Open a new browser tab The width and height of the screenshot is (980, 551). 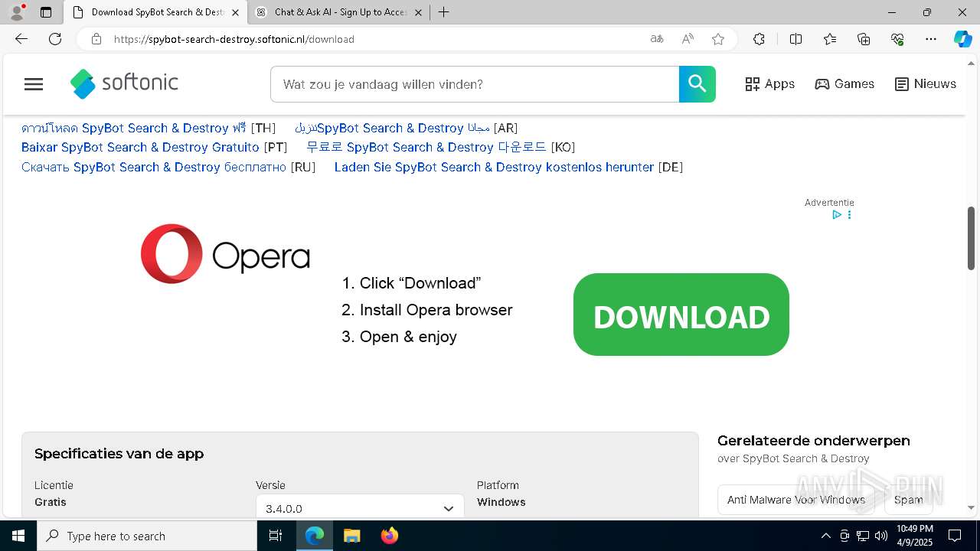(x=444, y=12)
